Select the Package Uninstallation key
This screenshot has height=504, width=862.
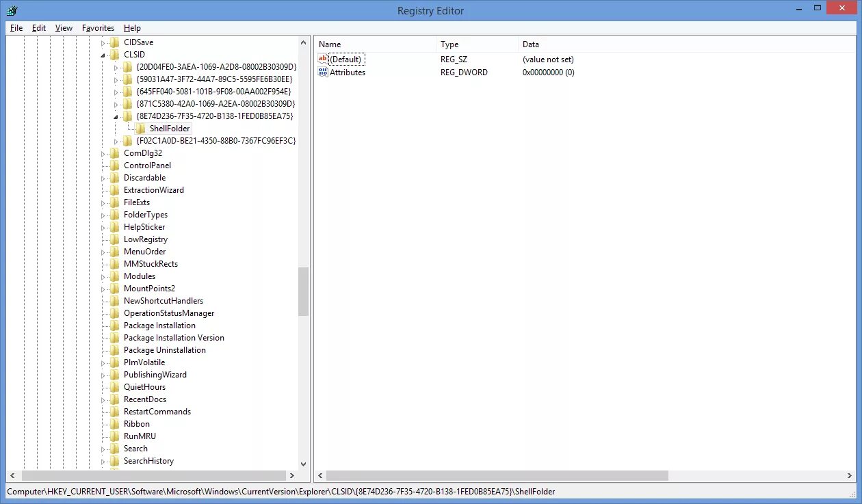click(x=164, y=350)
